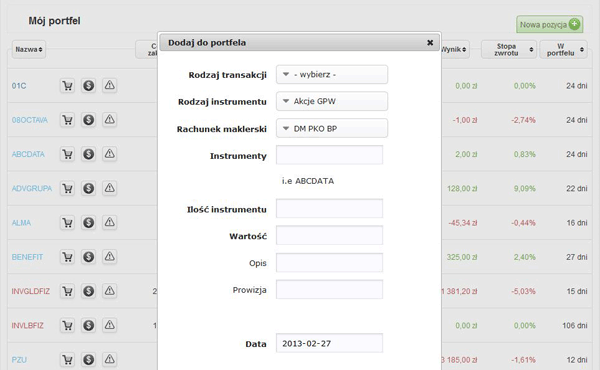
Task: Open the Rodzaj transakcji dropdown
Action: [332, 75]
